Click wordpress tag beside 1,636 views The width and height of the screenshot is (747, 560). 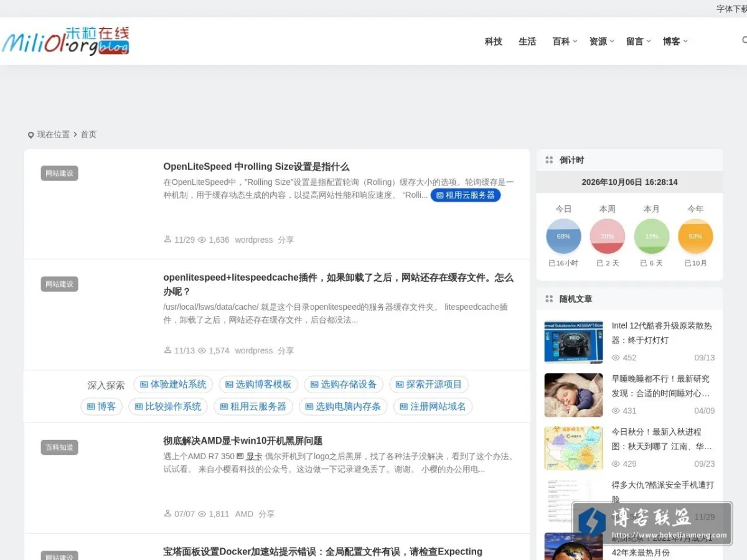(x=254, y=240)
